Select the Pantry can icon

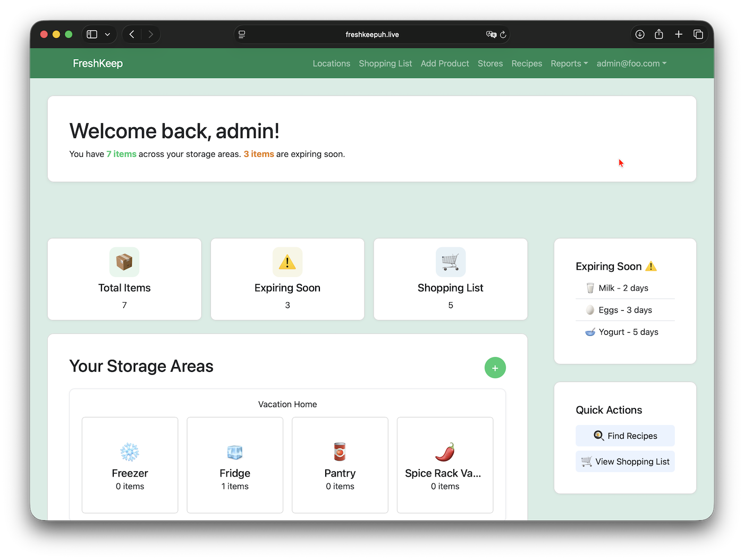point(340,452)
